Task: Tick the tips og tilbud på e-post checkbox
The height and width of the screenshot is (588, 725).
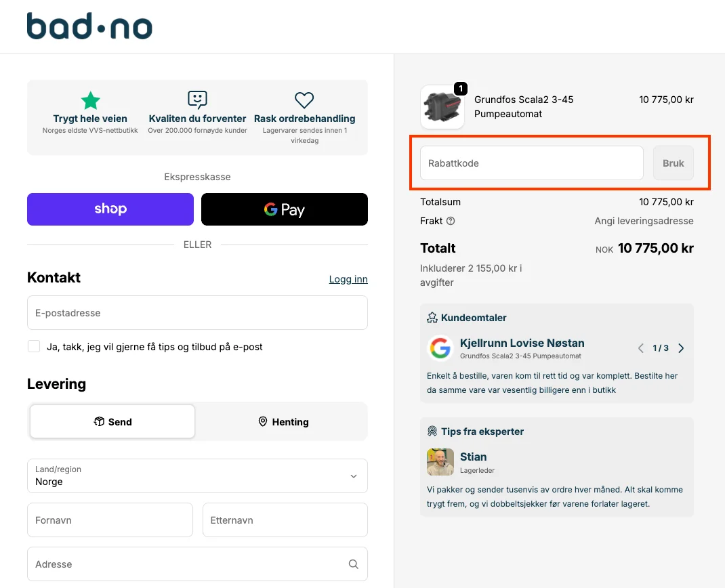Action: point(34,346)
